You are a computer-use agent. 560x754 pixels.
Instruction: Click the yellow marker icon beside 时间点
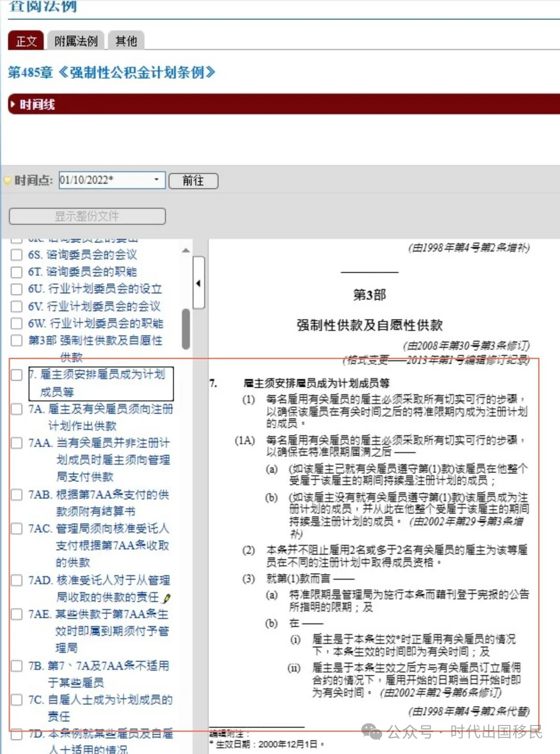coord(7,180)
